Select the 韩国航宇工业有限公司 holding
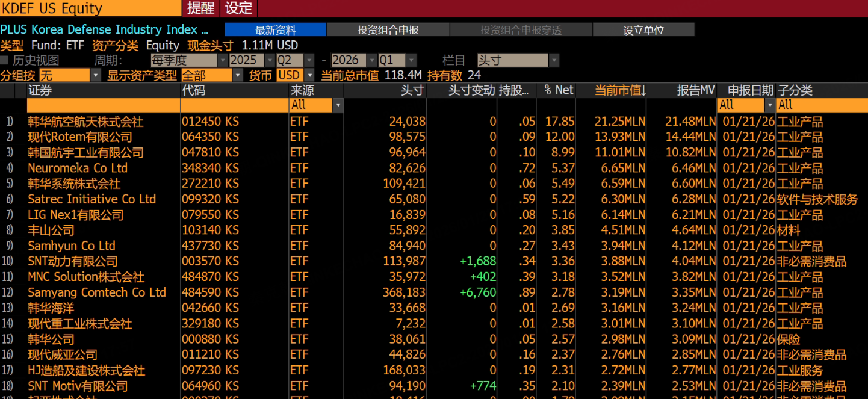This screenshot has width=868, height=399. pyautogui.click(x=85, y=153)
